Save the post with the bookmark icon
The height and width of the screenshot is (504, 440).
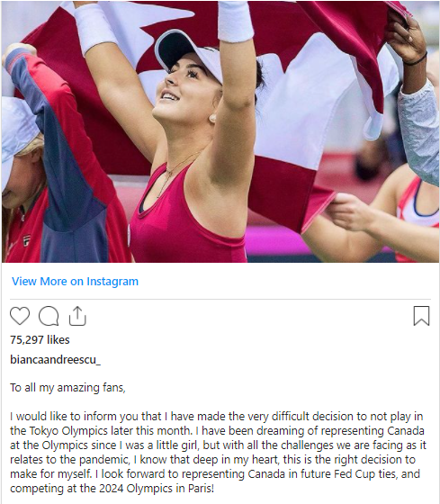[421, 316]
